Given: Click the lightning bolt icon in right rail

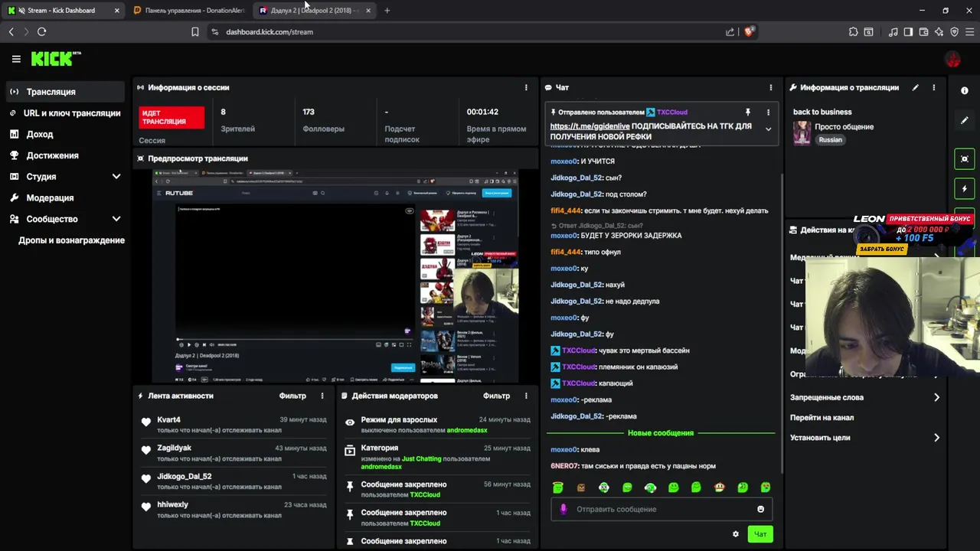Looking at the screenshot, I should pyautogui.click(x=965, y=188).
